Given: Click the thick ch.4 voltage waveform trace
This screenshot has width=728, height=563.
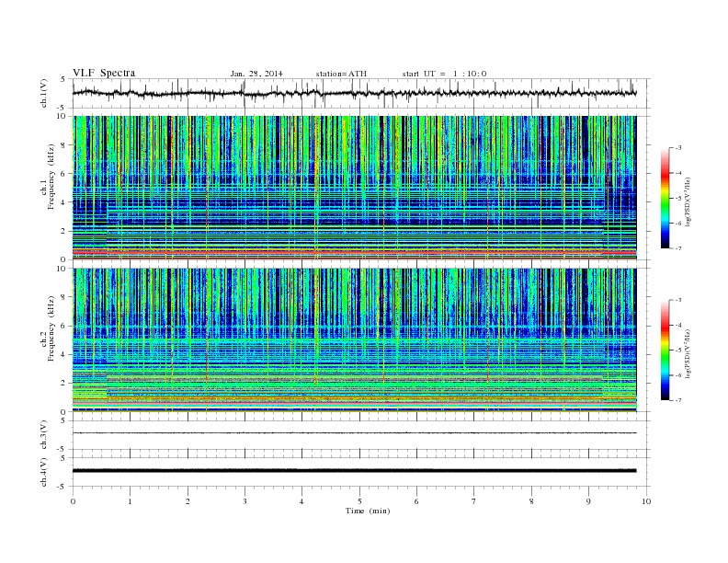Looking at the screenshot, I should pos(354,471).
